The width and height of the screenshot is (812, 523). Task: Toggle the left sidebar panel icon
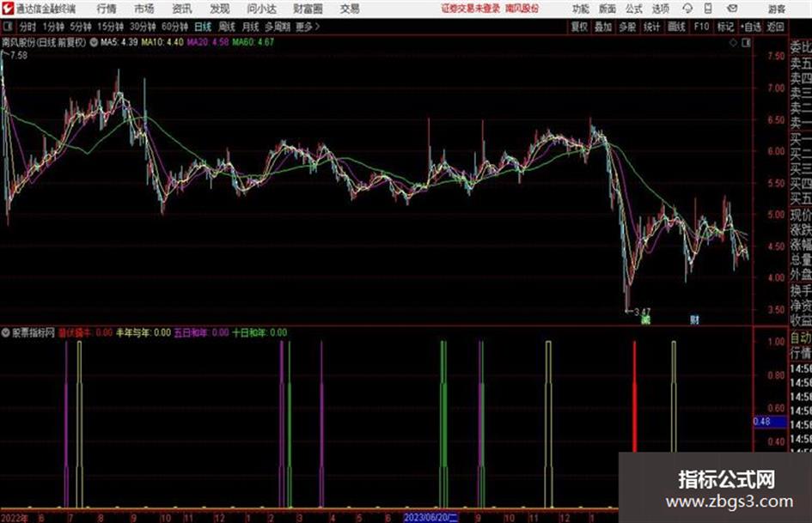[7, 27]
